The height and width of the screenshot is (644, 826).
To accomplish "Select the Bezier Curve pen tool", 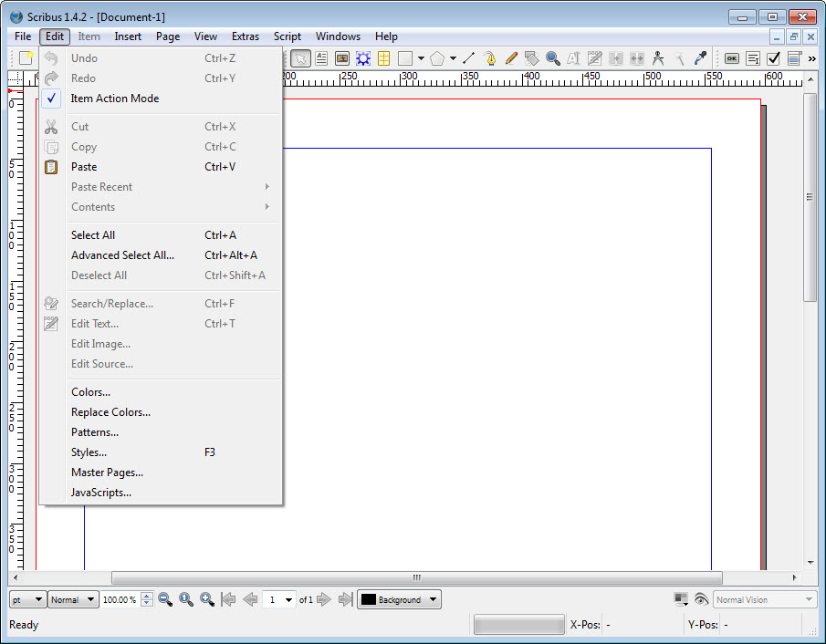I will (490, 58).
